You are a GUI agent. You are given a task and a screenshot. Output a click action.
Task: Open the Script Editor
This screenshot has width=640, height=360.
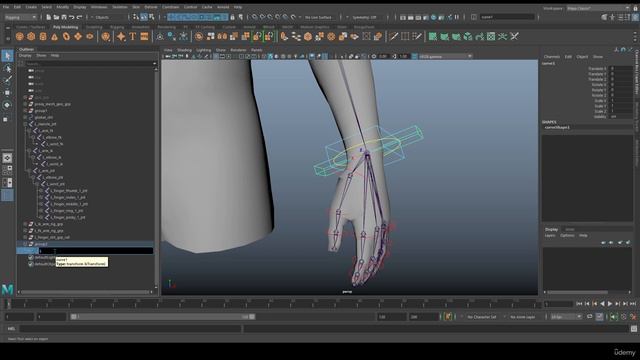point(633,329)
